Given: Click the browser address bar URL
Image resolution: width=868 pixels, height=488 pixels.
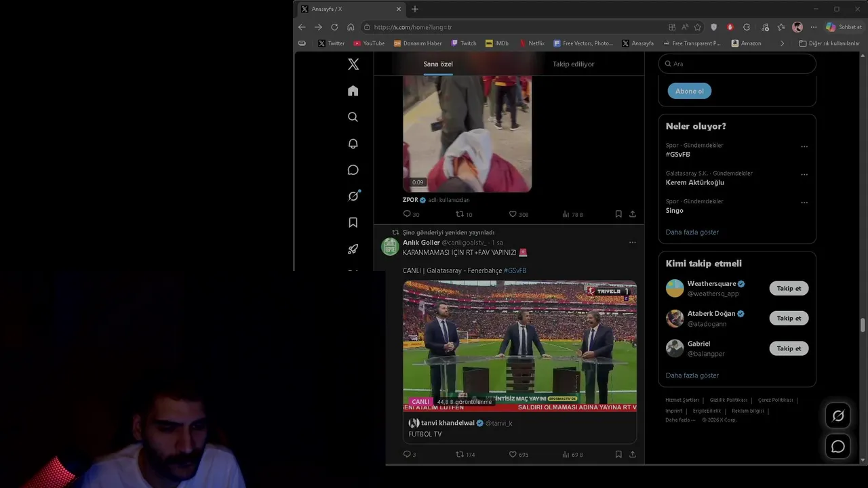Looking at the screenshot, I should pos(413,27).
